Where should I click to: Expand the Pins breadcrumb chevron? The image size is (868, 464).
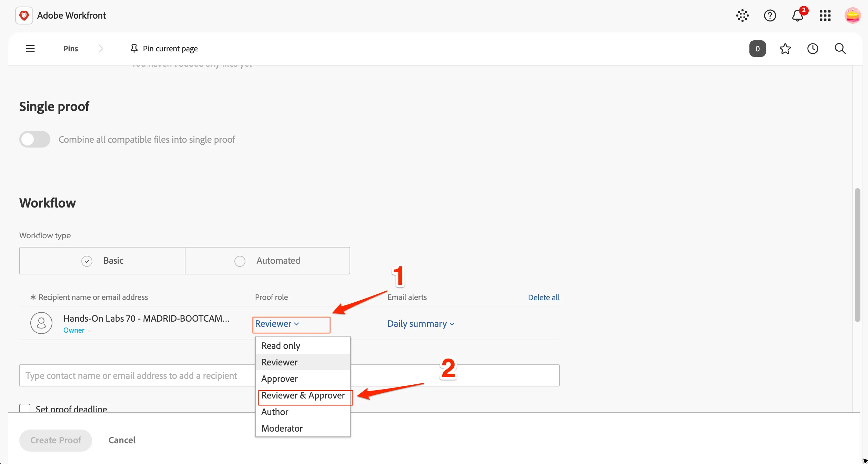pos(101,49)
